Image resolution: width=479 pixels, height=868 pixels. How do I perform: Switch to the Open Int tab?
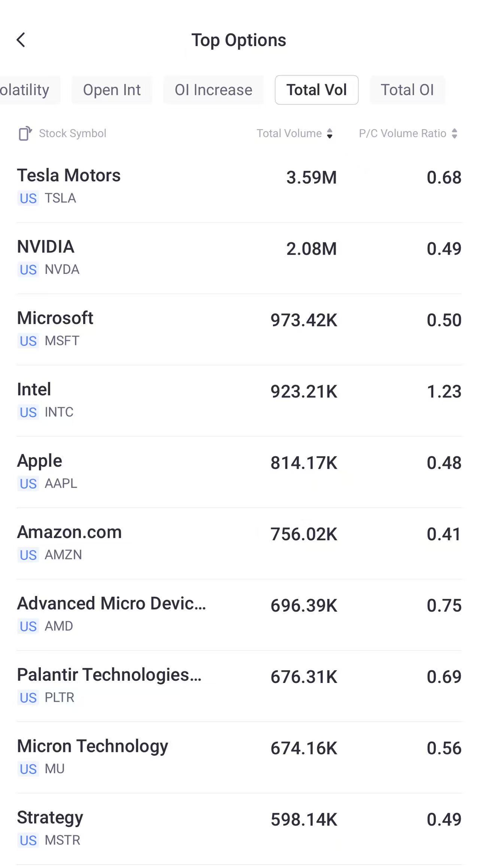click(112, 90)
